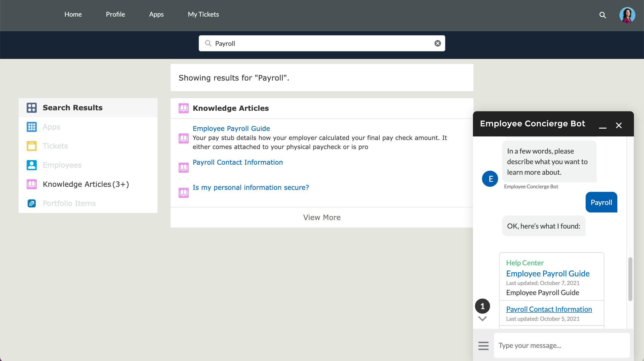The height and width of the screenshot is (361, 644).
Task: Go to the Profile navigation tab
Action: (x=115, y=14)
